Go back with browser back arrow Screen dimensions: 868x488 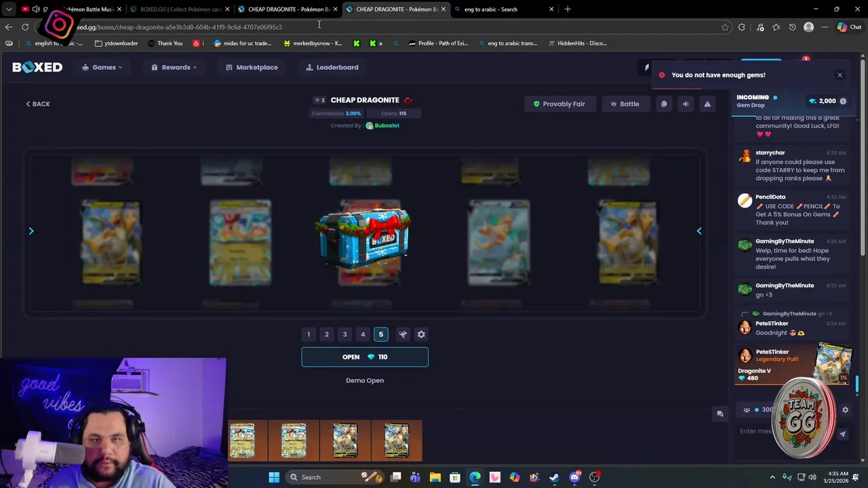point(9,27)
